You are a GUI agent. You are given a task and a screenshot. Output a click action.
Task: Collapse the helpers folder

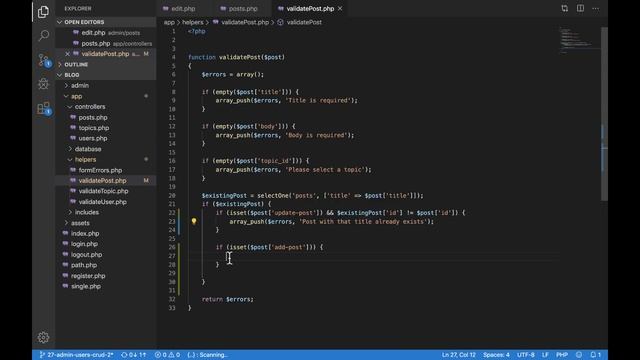tap(105, 160)
